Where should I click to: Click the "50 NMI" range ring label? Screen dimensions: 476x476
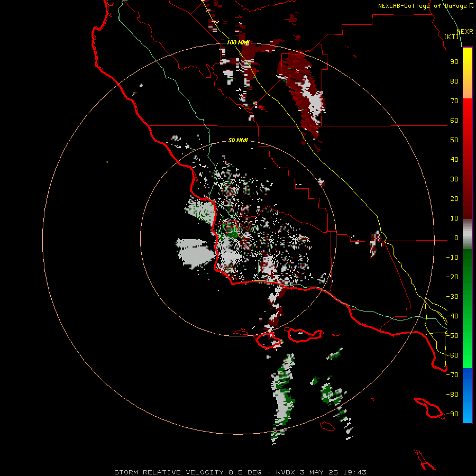[238, 140]
